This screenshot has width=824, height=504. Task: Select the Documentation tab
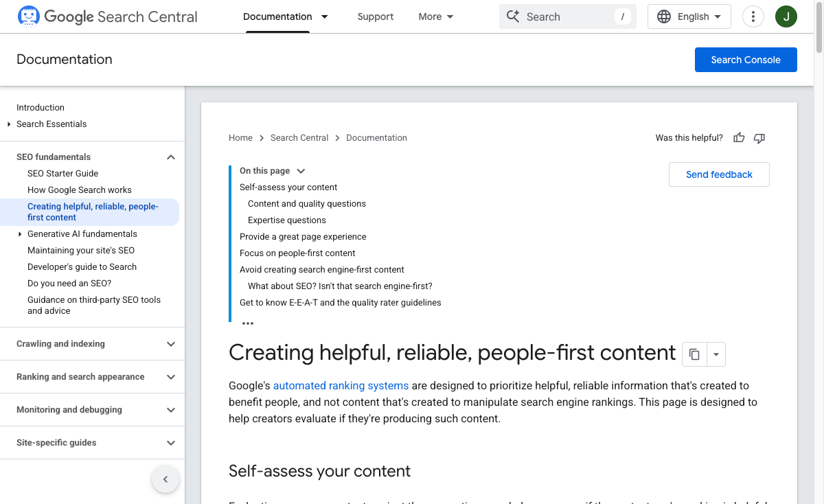tap(277, 16)
